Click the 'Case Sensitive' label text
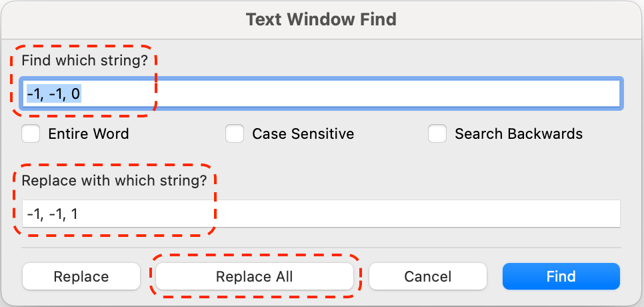The height and width of the screenshot is (307, 644). [x=303, y=134]
